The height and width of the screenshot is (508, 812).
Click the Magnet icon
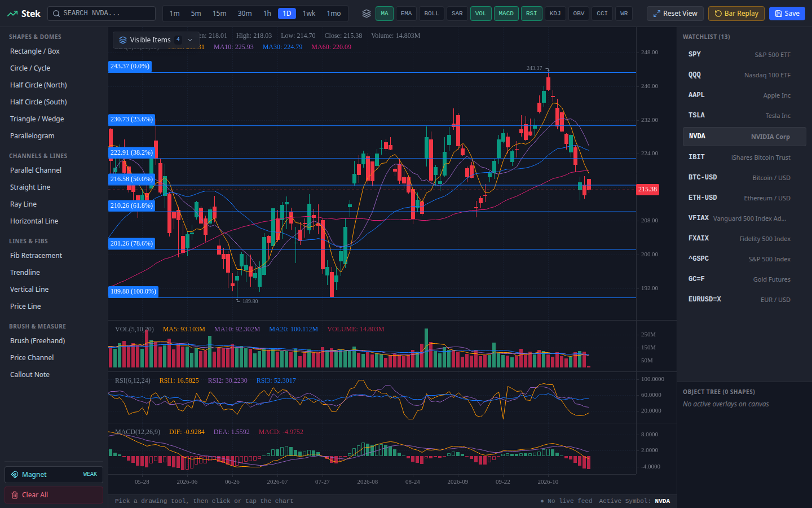click(x=15, y=475)
